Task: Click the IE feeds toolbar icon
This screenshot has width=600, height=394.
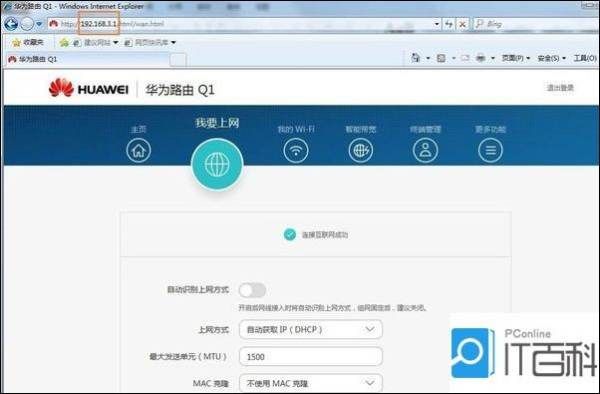Action: pos(441,58)
